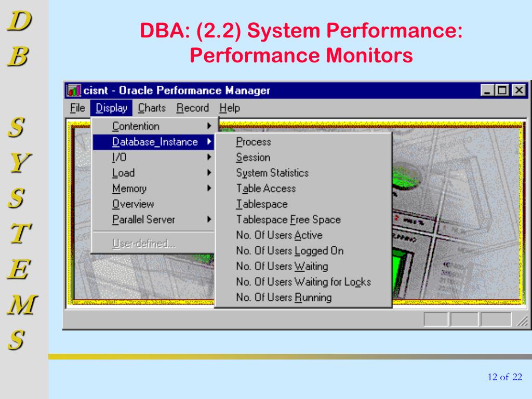The width and height of the screenshot is (532, 399).
Task: Choose No. Of Users Active
Action: pyautogui.click(x=303, y=235)
